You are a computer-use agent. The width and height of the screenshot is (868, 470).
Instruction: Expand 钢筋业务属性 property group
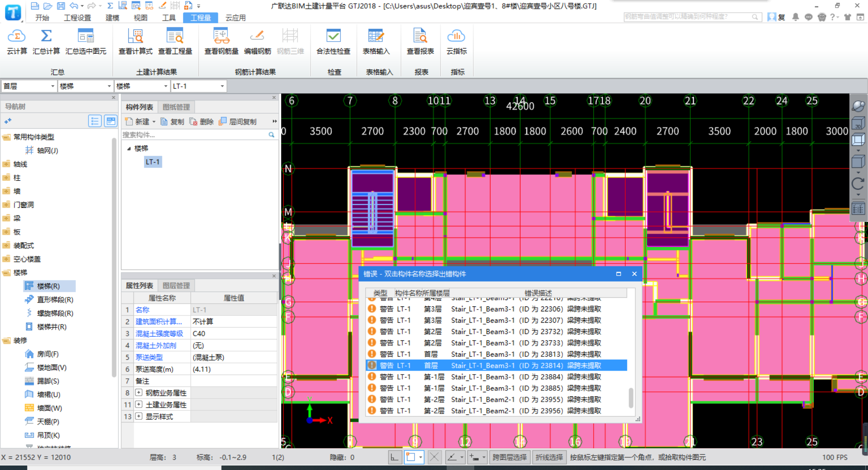[x=139, y=393]
